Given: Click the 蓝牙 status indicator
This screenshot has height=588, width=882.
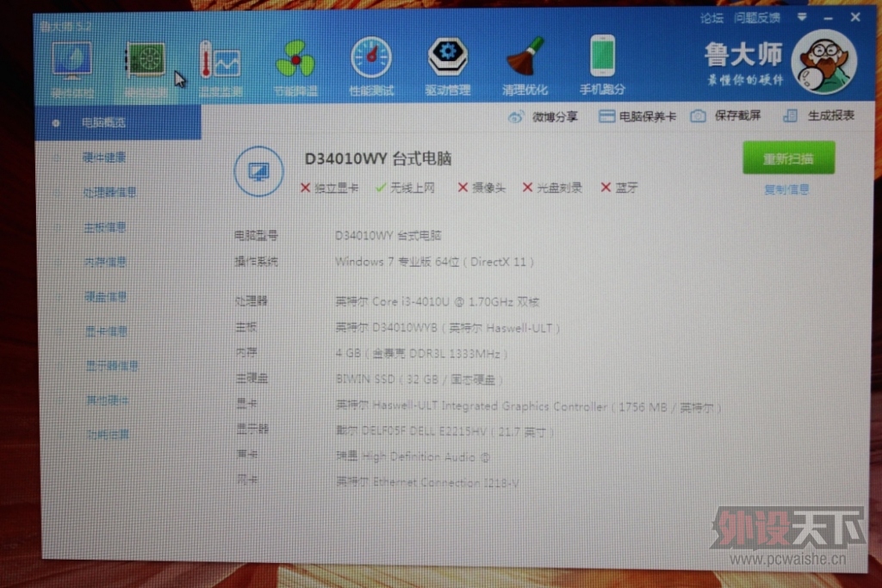Looking at the screenshot, I should pyautogui.click(x=619, y=187).
